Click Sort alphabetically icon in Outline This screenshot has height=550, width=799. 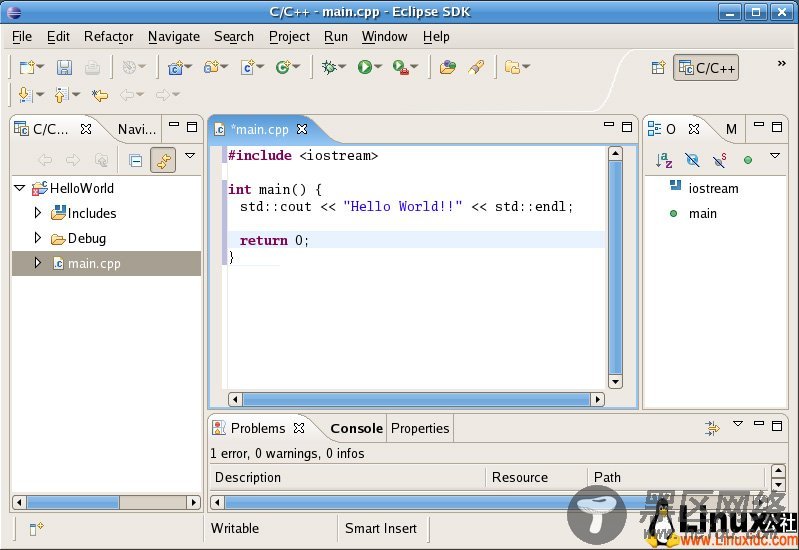[x=664, y=160]
